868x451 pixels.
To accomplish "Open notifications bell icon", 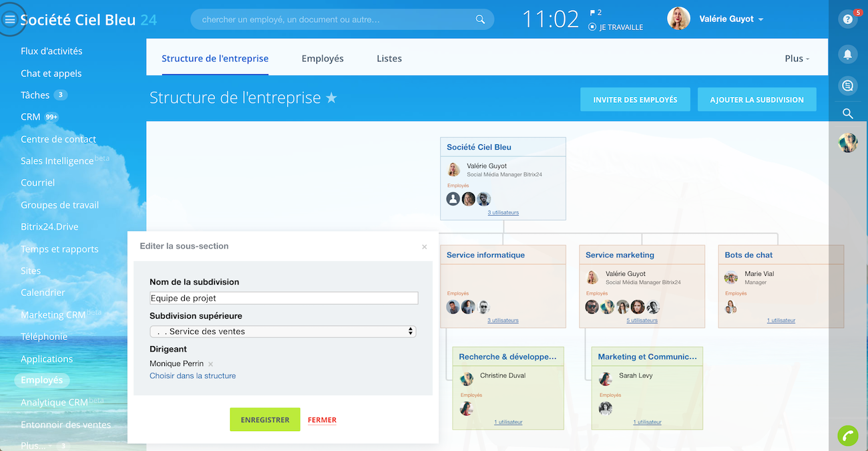I will coord(847,54).
